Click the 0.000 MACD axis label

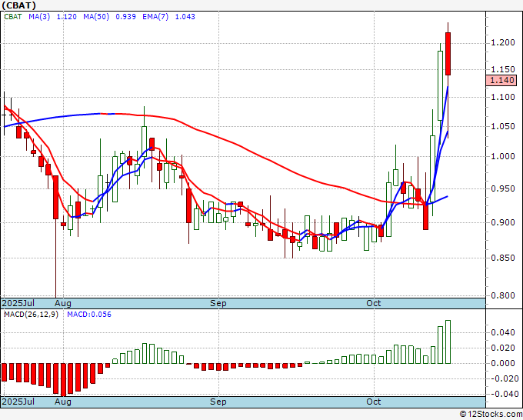[503, 363]
